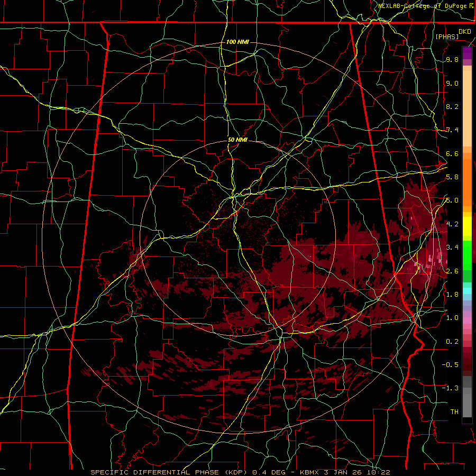Click the purple segment at the color bar top
Viewport: 476px width, 476px height.
click(467, 53)
